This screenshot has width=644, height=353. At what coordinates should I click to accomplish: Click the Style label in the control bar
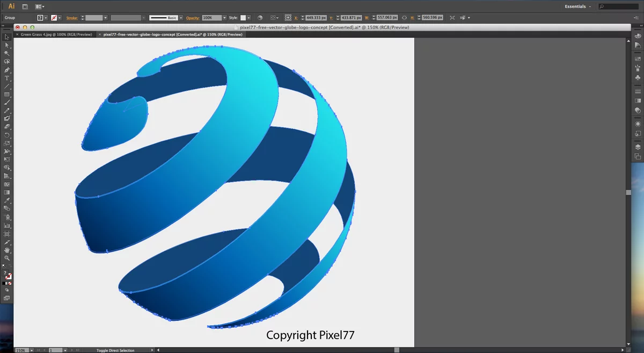[233, 18]
